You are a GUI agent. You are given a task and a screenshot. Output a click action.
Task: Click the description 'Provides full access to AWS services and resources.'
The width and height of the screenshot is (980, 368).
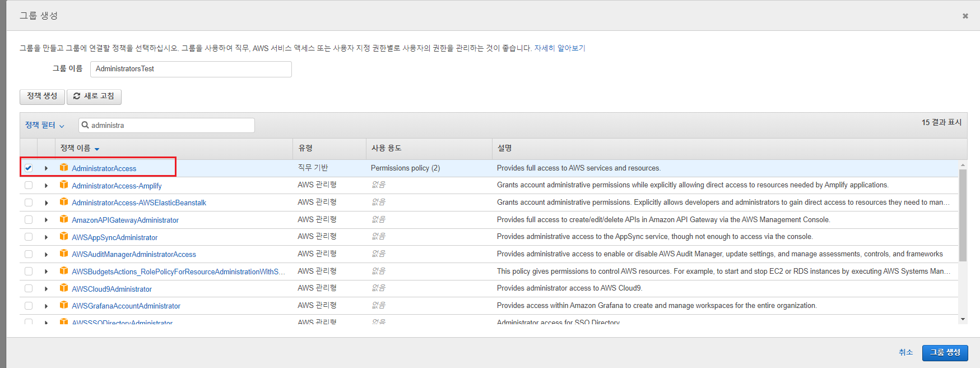[x=579, y=168]
